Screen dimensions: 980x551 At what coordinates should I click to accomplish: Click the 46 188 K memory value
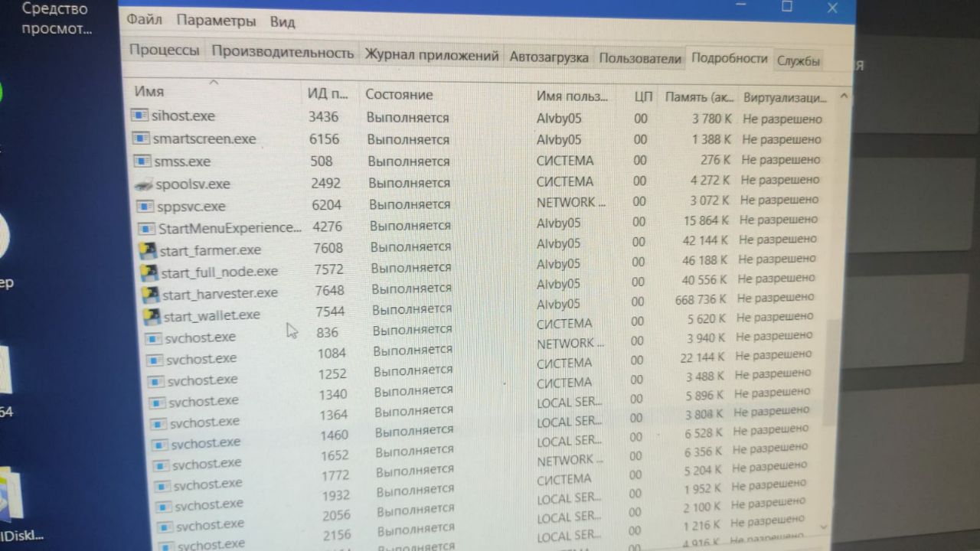tap(706, 259)
